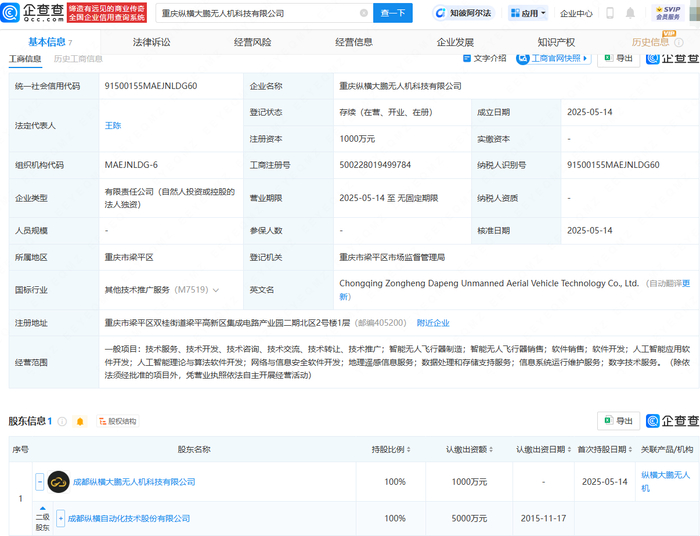Viewport: 700px width, 536px height.
Task: Open 股权结构 chart view
Action: [116, 421]
